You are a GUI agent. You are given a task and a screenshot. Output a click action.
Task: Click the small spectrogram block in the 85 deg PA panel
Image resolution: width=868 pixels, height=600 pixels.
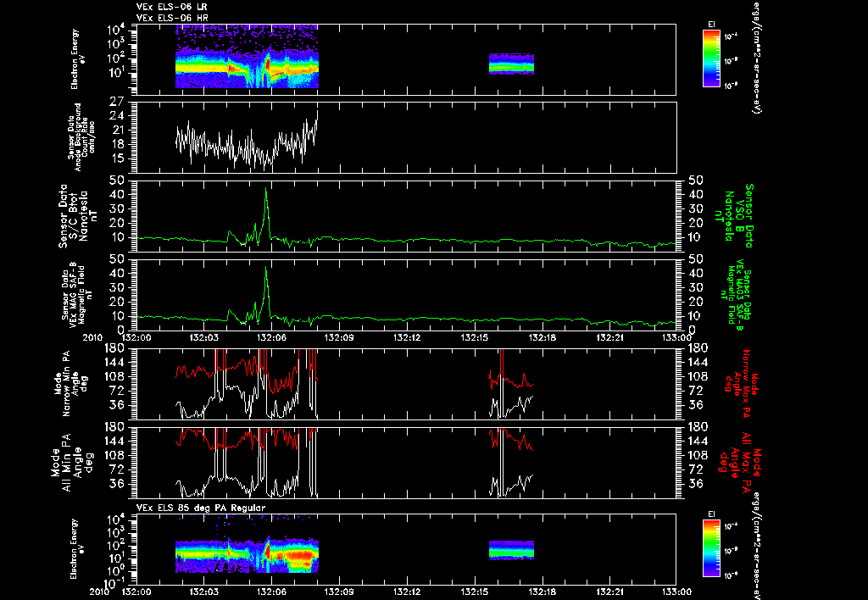tap(511, 550)
